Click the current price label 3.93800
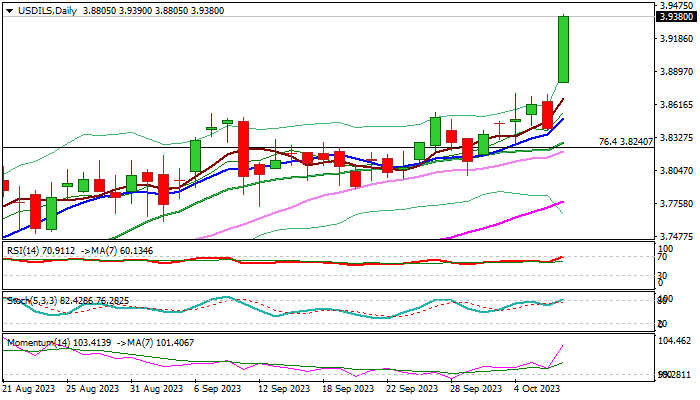 tap(677, 17)
